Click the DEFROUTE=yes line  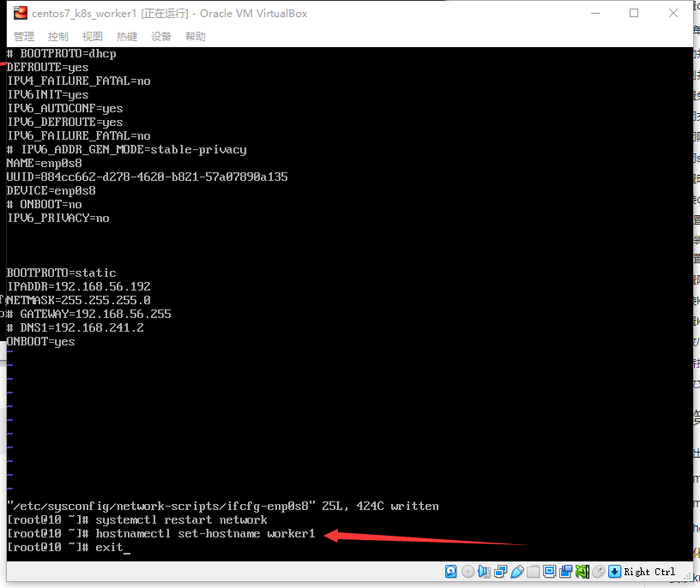point(48,68)
